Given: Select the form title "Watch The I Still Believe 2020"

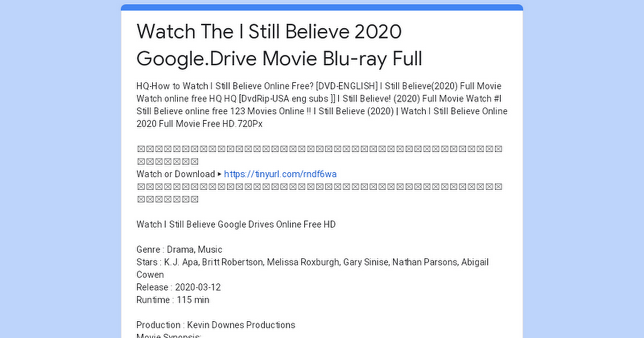Looking at the screenshot, I should 269,32.
